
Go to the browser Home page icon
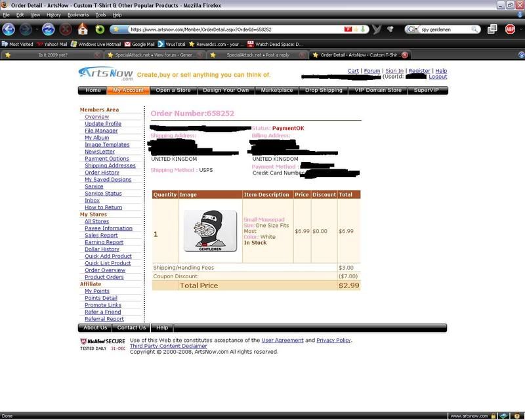[83, 30]
